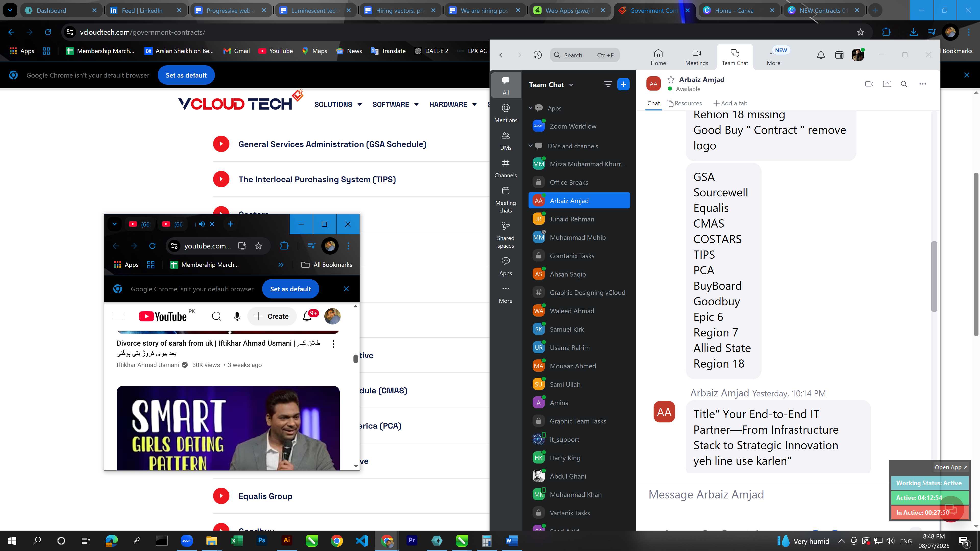
Task: Open Channels in Zoom sidebar
Action: [506, 168]
